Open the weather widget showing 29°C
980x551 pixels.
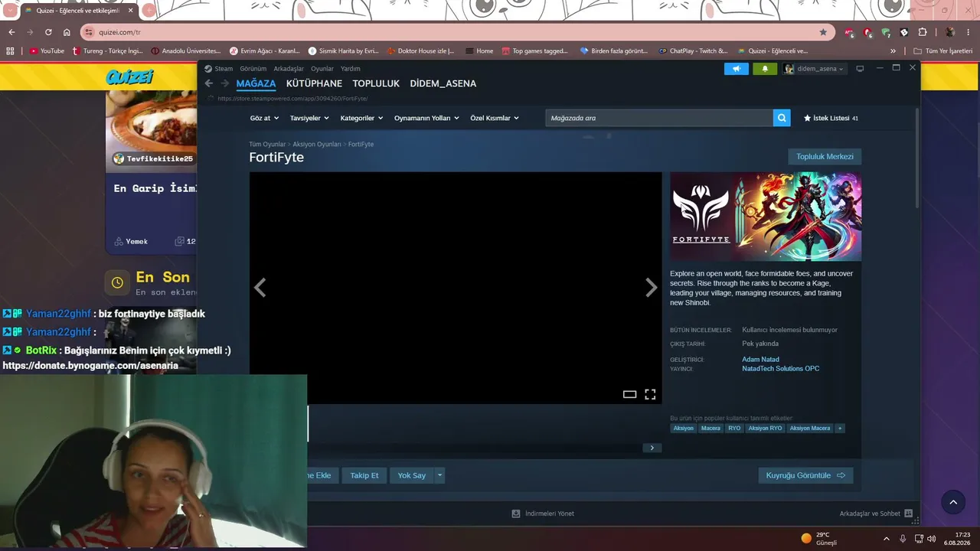(x=819, y=539)
